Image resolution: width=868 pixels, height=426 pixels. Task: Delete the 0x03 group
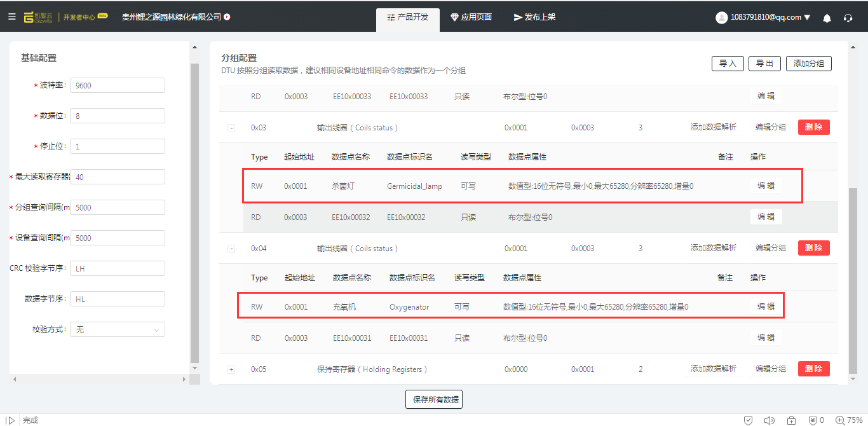(814, 127)
